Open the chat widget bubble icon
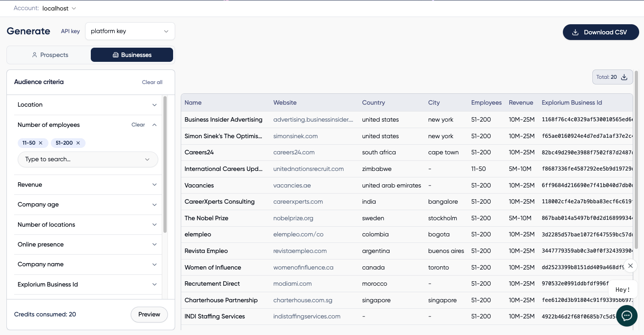The image size is (644, 335). [x=627, y=316]
